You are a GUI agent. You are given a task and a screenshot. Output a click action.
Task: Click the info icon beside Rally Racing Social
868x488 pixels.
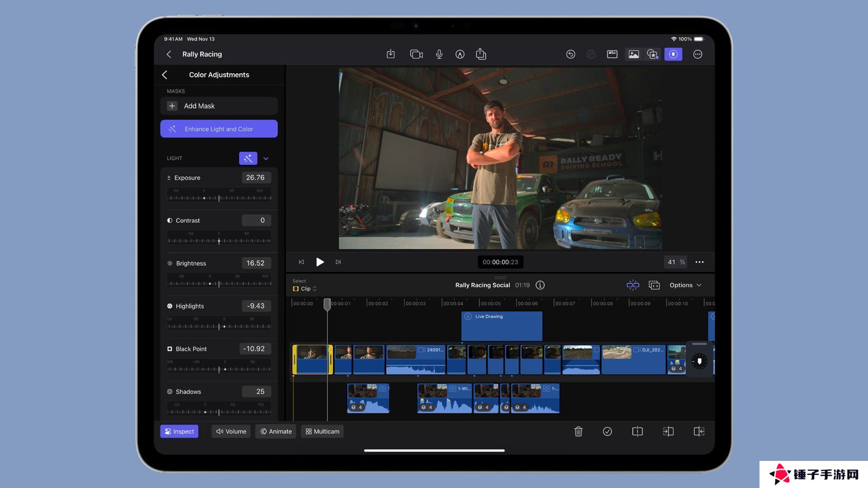click(540, 285)
